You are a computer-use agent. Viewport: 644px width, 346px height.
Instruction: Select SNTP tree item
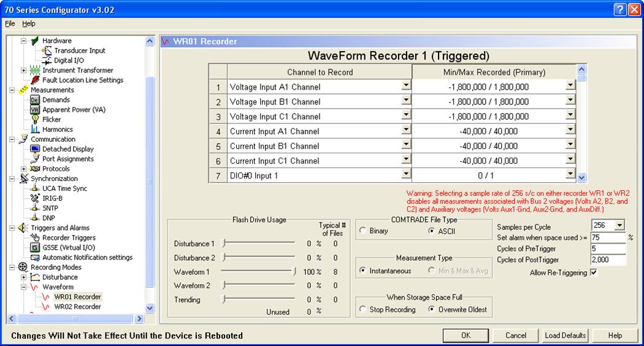[50, 208]
